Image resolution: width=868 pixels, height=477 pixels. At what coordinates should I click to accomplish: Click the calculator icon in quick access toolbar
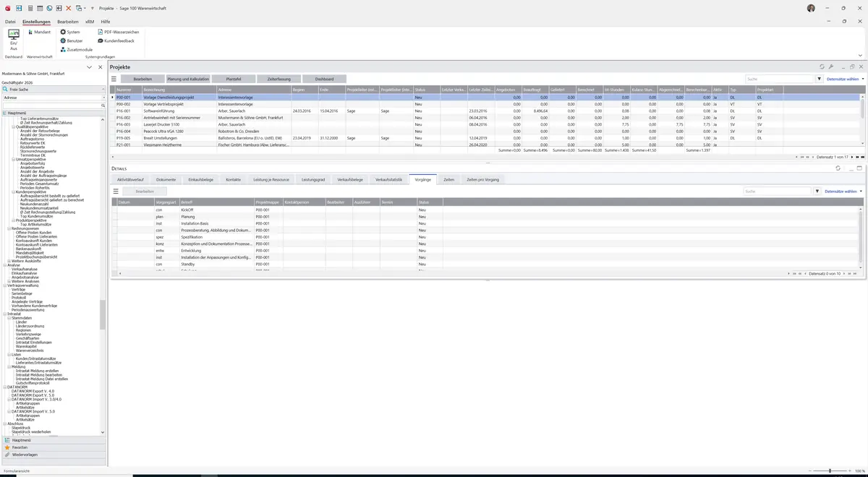30,8
